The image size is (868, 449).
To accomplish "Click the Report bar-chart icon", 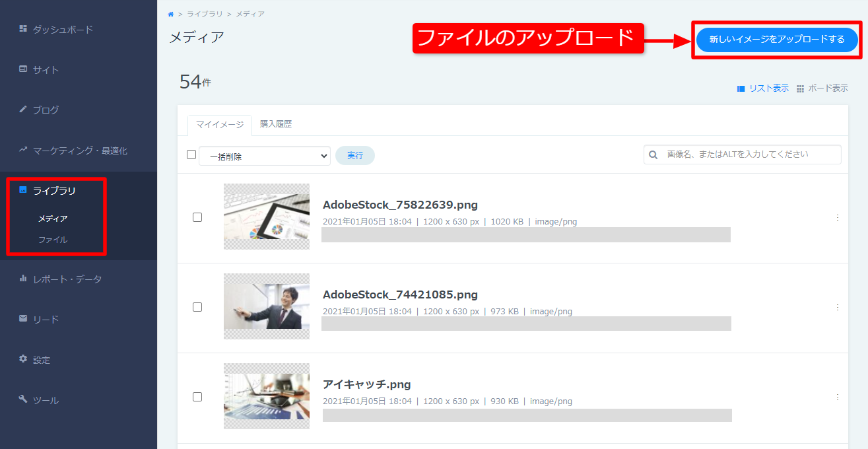I will click(x=23, y=278).
